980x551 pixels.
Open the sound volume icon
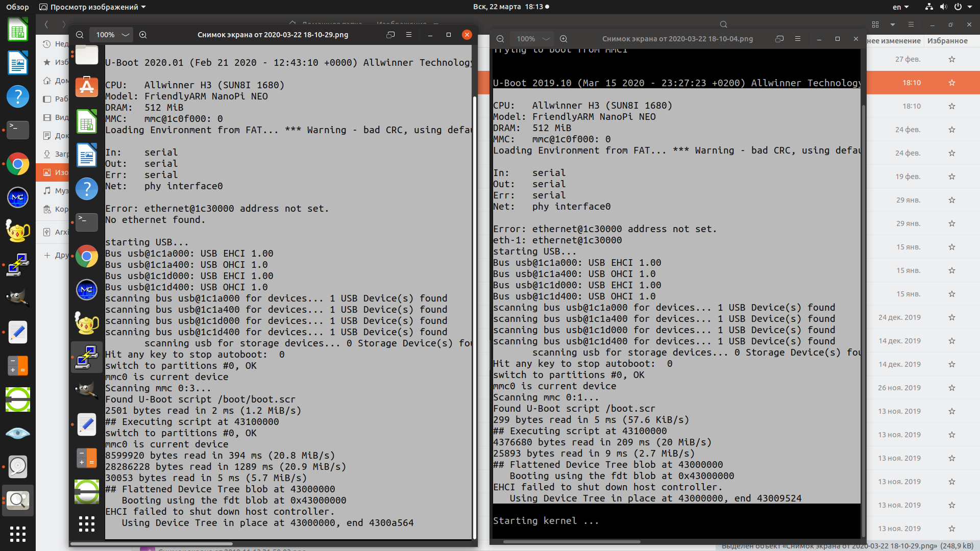pyautogui.click(x=943, y=7)
